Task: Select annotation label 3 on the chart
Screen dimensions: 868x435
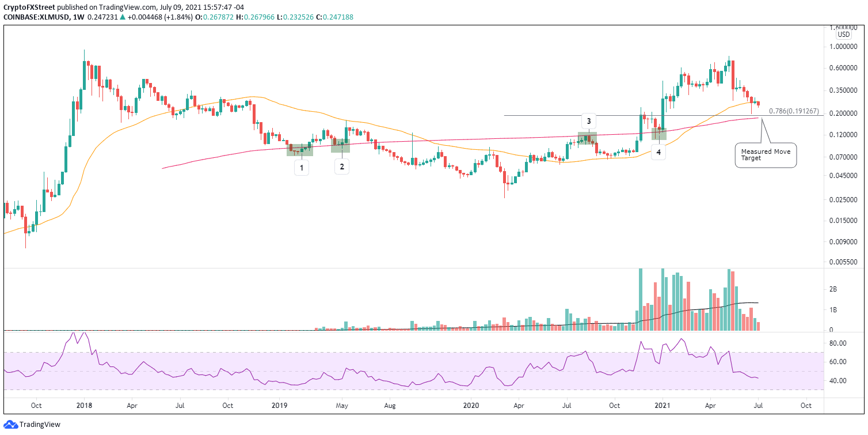Action: click(589, 121)
